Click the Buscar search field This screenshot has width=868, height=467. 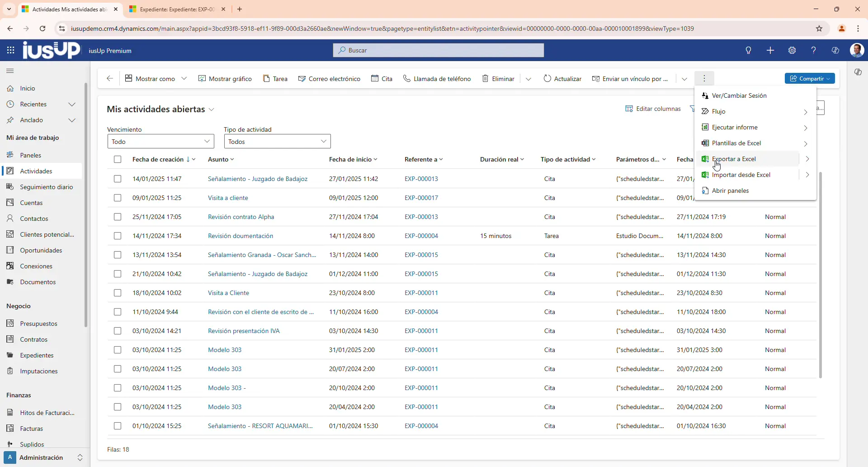click(x=439, y=50)
